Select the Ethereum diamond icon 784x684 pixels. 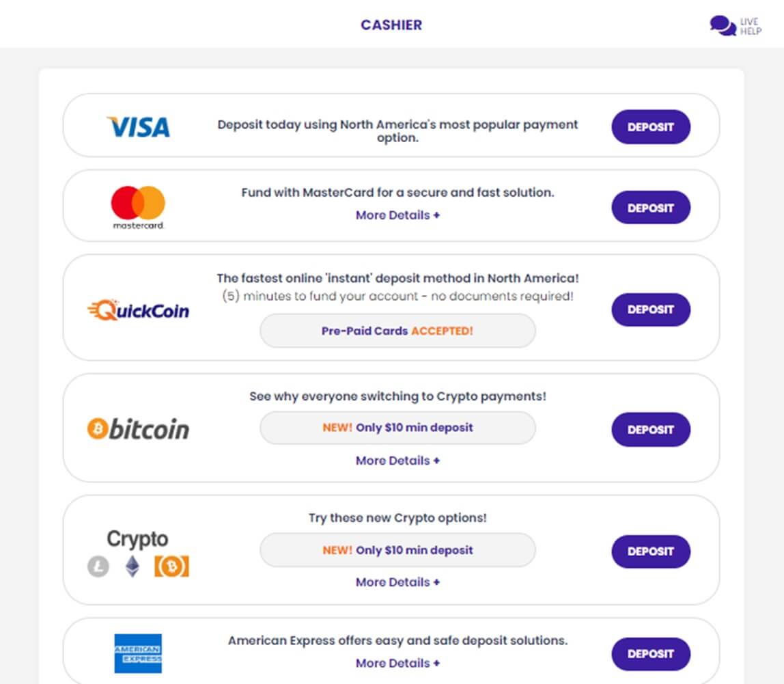point(132,566)
